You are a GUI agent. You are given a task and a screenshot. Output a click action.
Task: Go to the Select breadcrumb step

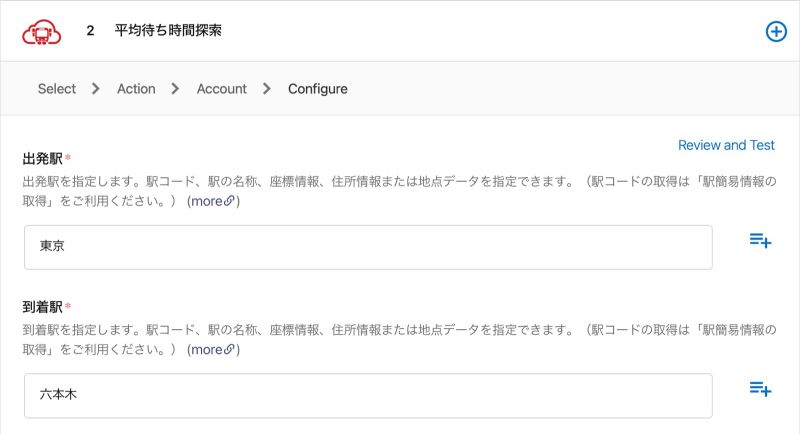click(57, 89)
